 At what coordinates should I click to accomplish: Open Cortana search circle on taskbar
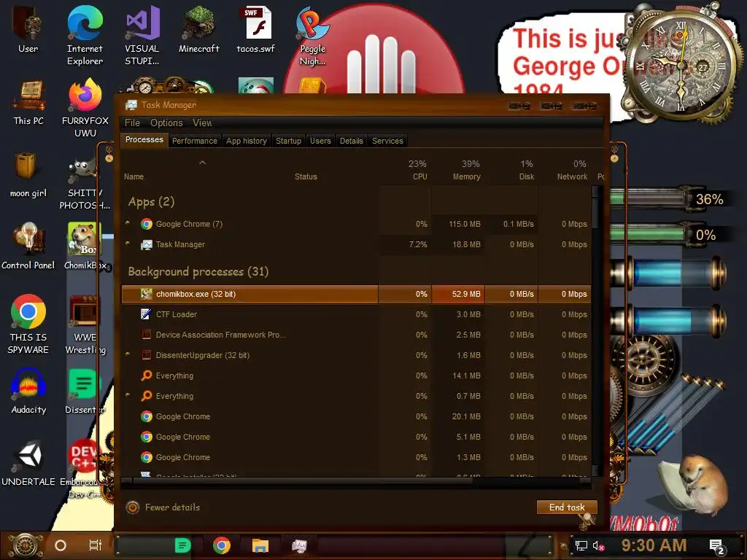point(61,545)
